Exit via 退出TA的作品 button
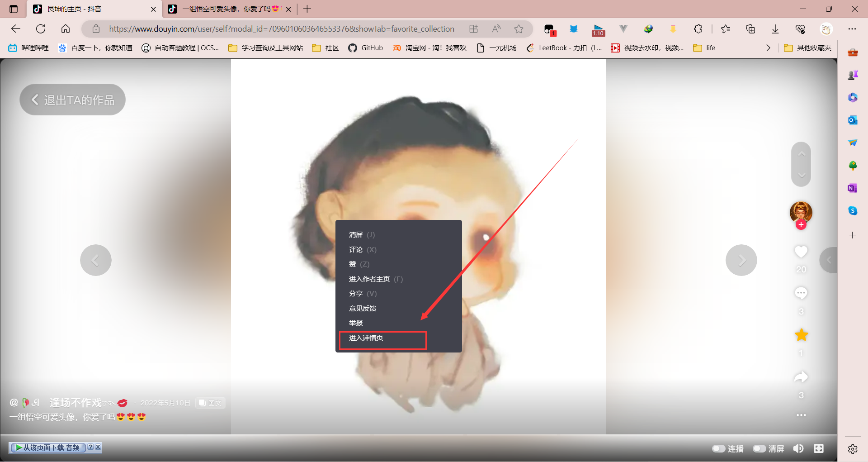This screenshot has height=462, width=868. tap(72, 100)
